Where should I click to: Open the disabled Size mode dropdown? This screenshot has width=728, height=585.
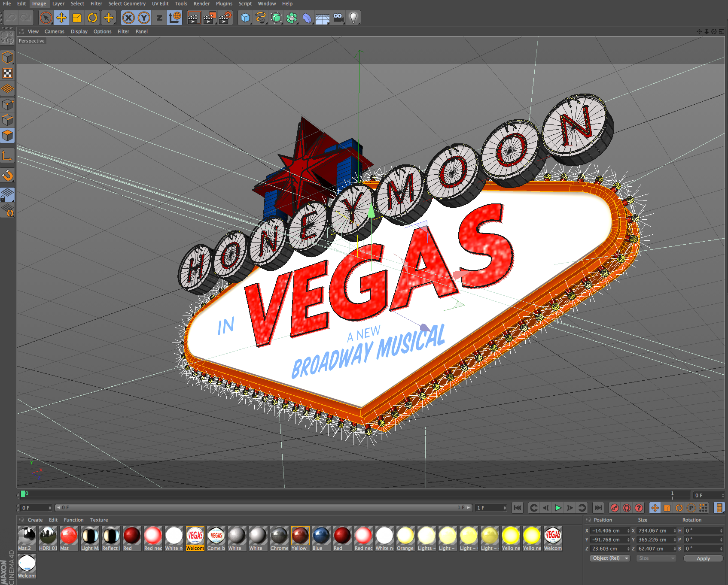click(656, 558)
